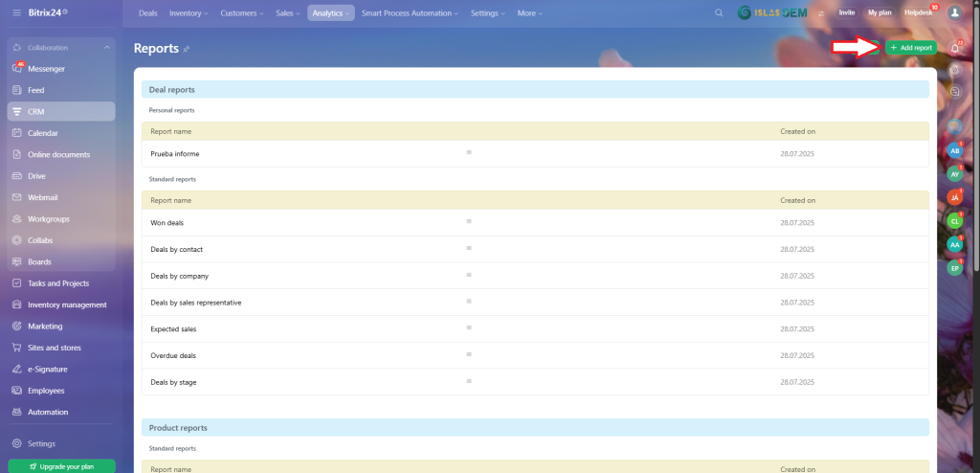Open chat with AB avatar
Screen dimensions: 980x473
coord(954,151)
